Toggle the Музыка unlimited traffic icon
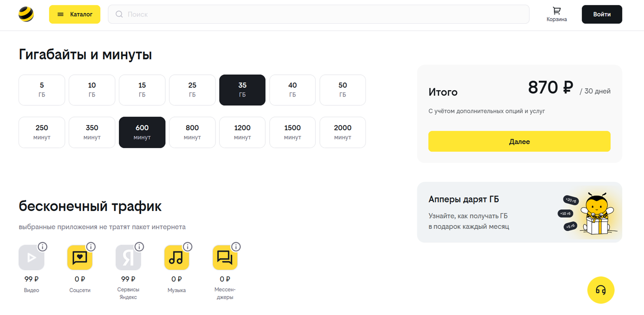The width and height of the screenshot is (644, 315). click(176, 257)
